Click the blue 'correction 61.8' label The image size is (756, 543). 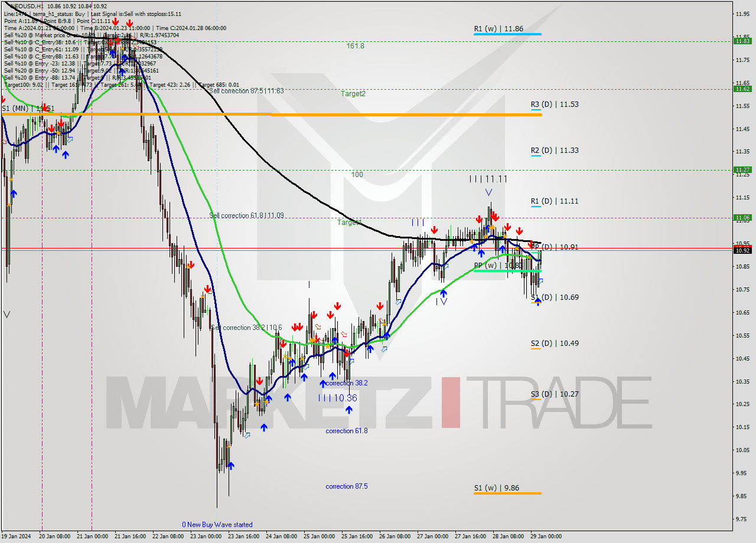coord(347,431)
